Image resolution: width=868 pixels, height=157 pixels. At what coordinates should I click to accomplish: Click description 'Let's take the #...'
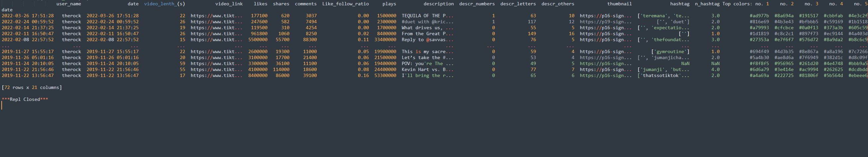(428, 58)
